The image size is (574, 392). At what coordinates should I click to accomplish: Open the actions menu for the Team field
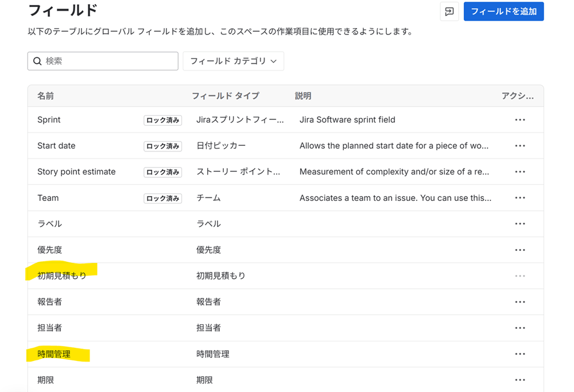tap(520, 197)
